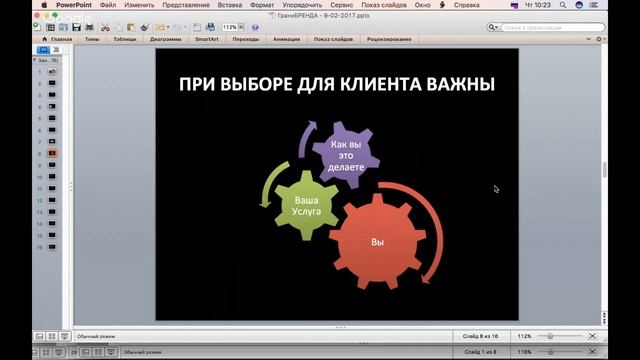The image size is (640, 360).
Task: Open the Упорядочить menu
Action: pyautogui.click(x=302, y=5)
